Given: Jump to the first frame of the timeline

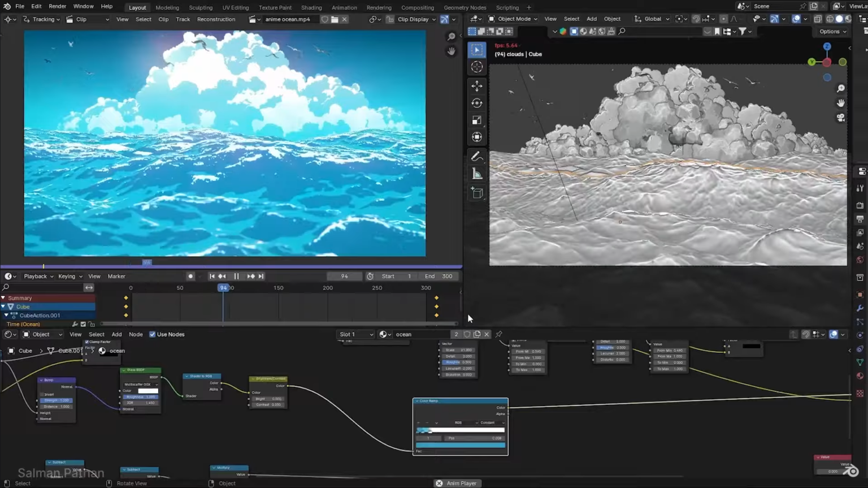Looking at the screenshot, I should point(212,277).
